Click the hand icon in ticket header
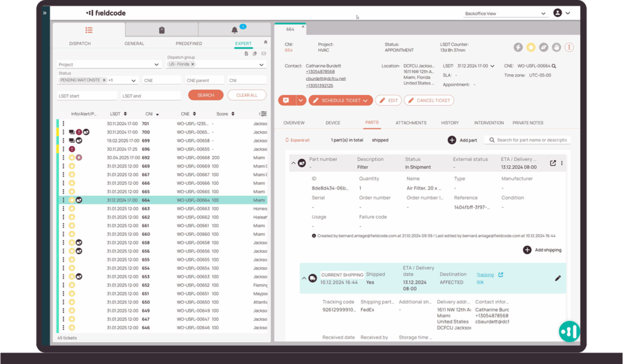 click(x=557, y=47)
